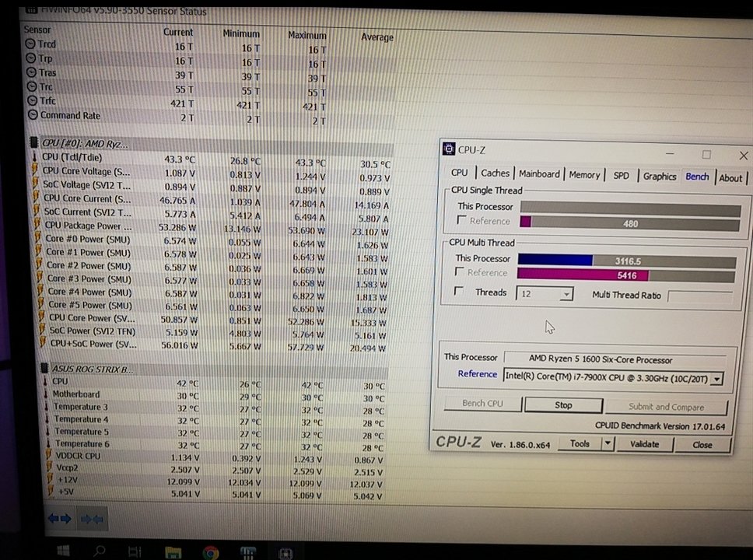The width and height of the screenshot is (753, 560).
Task: Open Task View from the taskbar
Action: click(x=135, y=552)
